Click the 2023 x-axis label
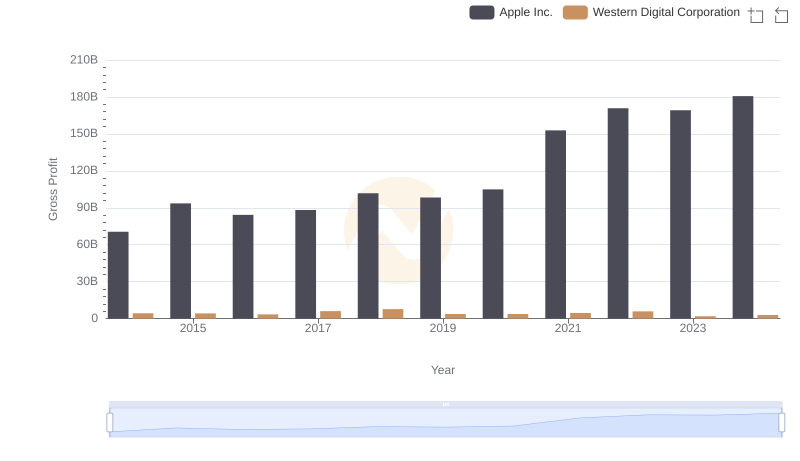800x461 pixels. click(693, 328)
